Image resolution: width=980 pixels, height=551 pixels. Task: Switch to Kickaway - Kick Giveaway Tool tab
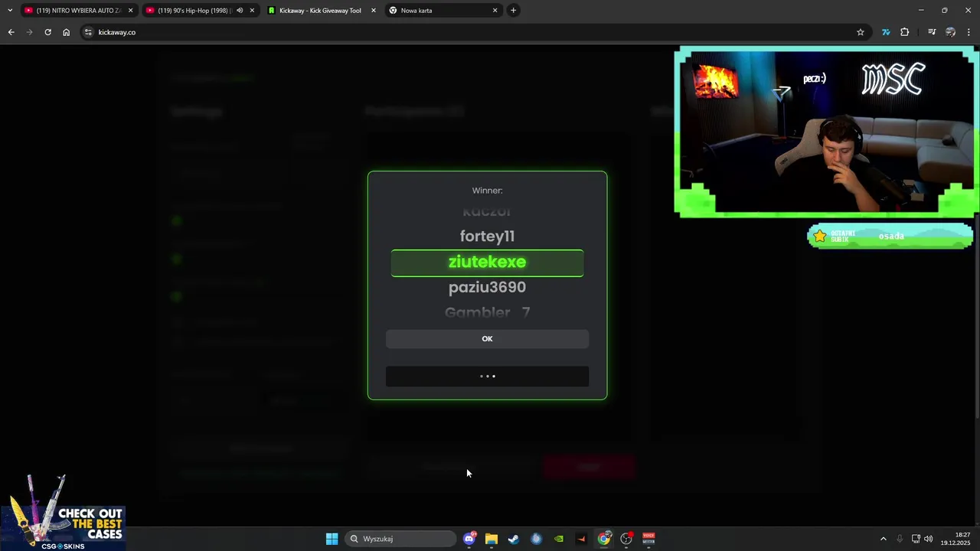[320, 11]
